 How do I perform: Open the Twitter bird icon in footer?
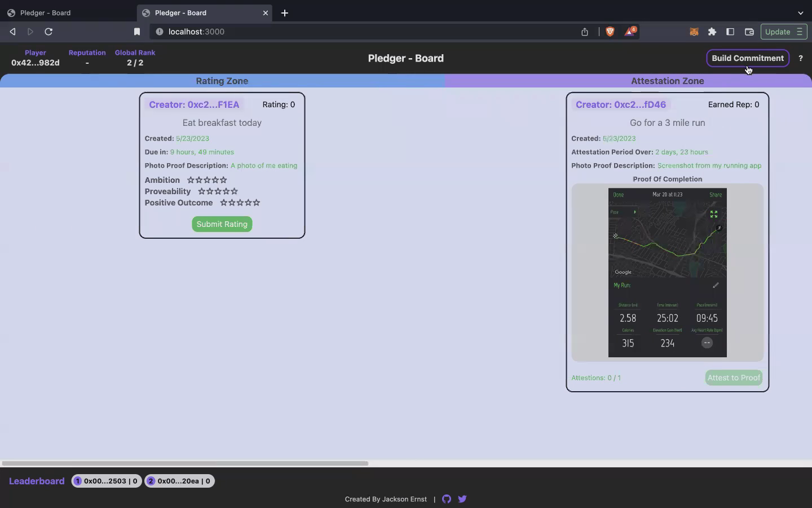462,499
